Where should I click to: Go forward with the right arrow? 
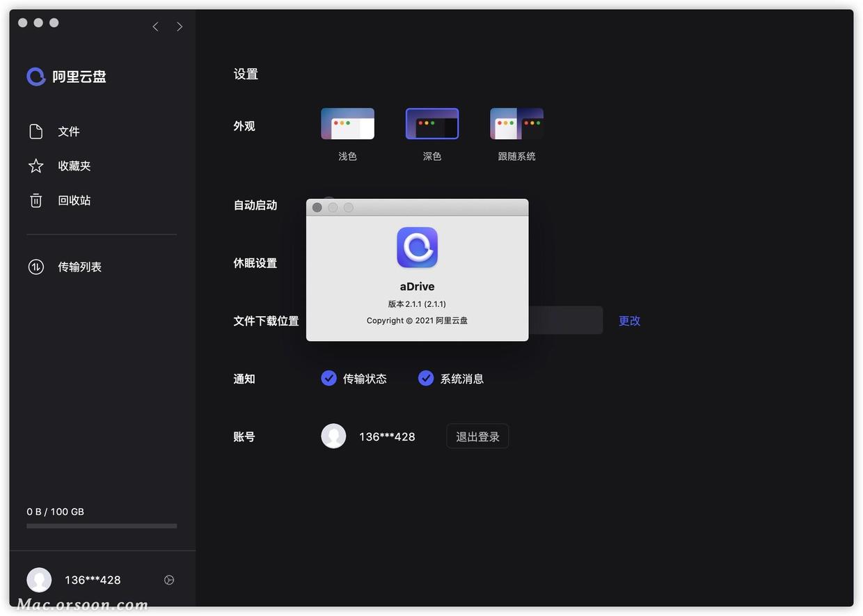[x=180, y=26]
